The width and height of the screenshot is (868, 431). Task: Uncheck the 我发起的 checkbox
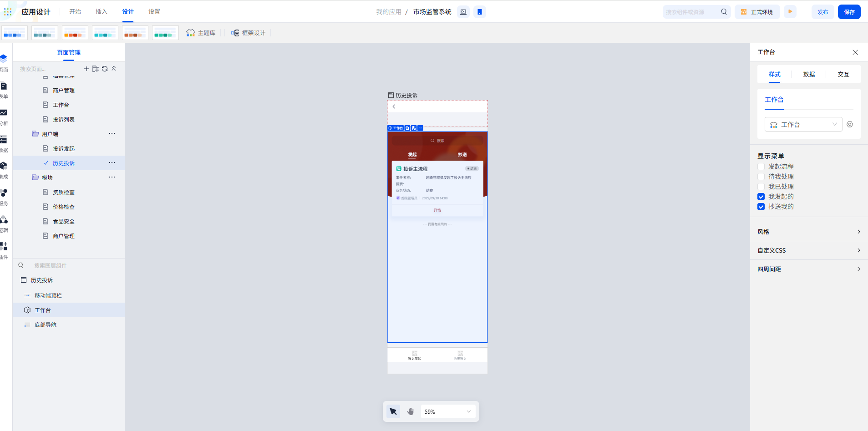(761, 197)
